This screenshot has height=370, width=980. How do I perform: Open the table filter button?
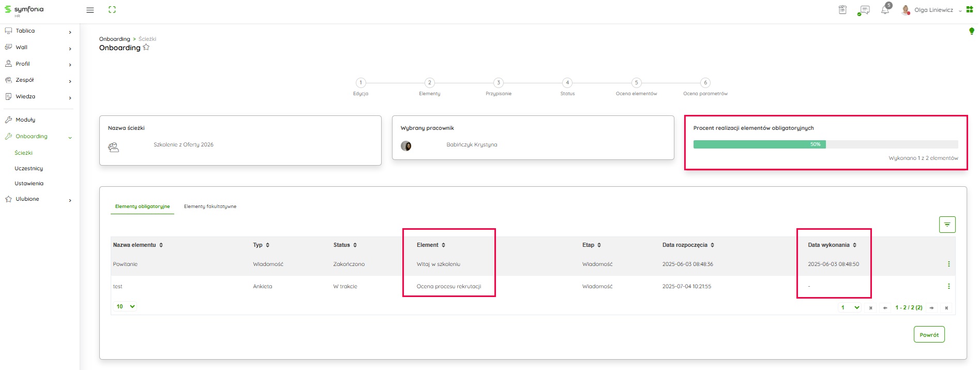(x=947, y=225)
